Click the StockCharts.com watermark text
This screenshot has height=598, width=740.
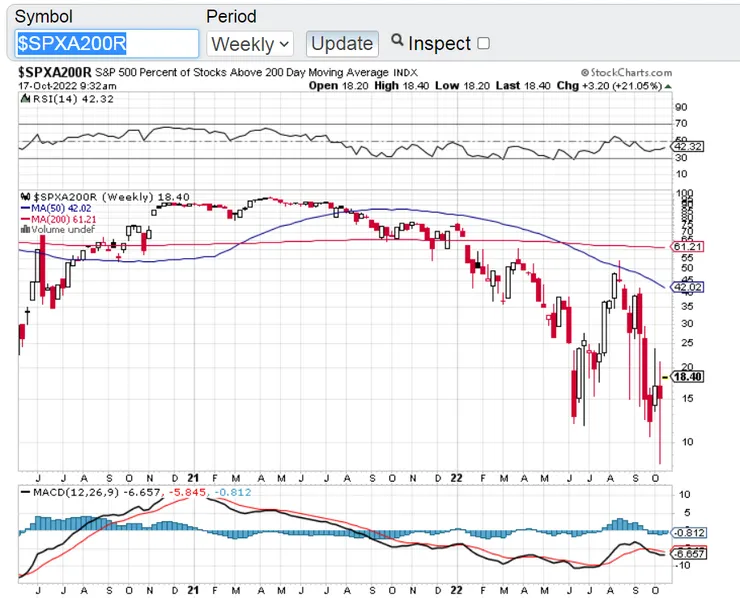(x=626, y=73)
